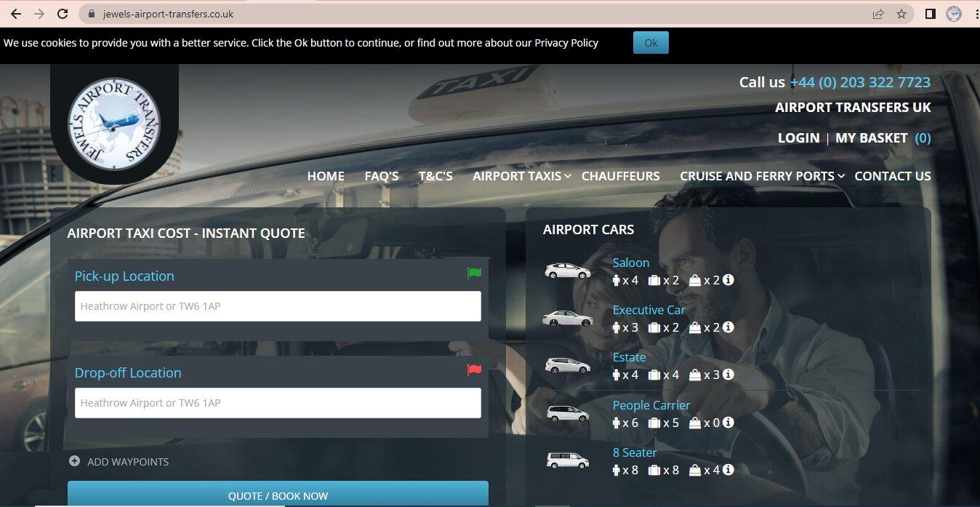Expand the Airport Taxis dropdown menu
Viewport: 980px width, 507px height.
coord(521,176)
